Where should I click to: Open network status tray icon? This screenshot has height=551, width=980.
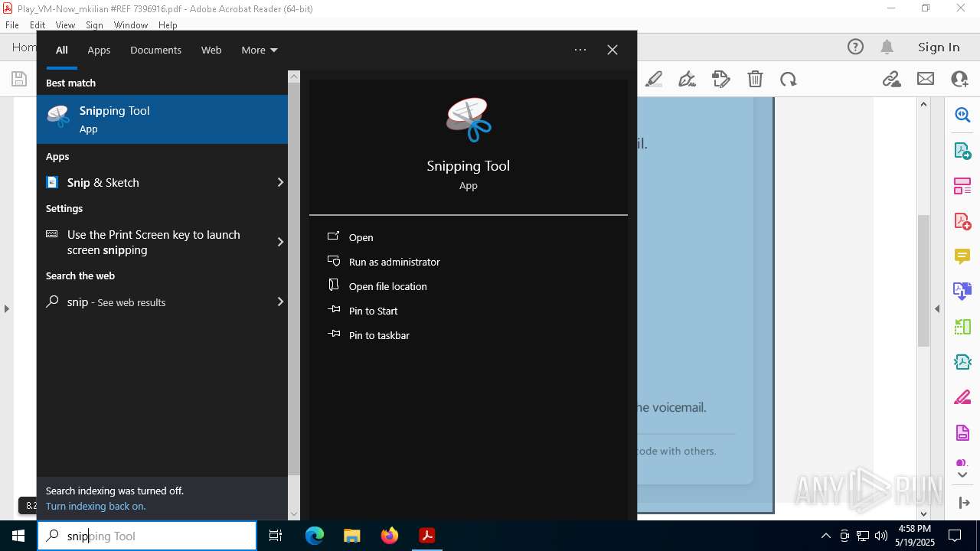coord(863,536)
